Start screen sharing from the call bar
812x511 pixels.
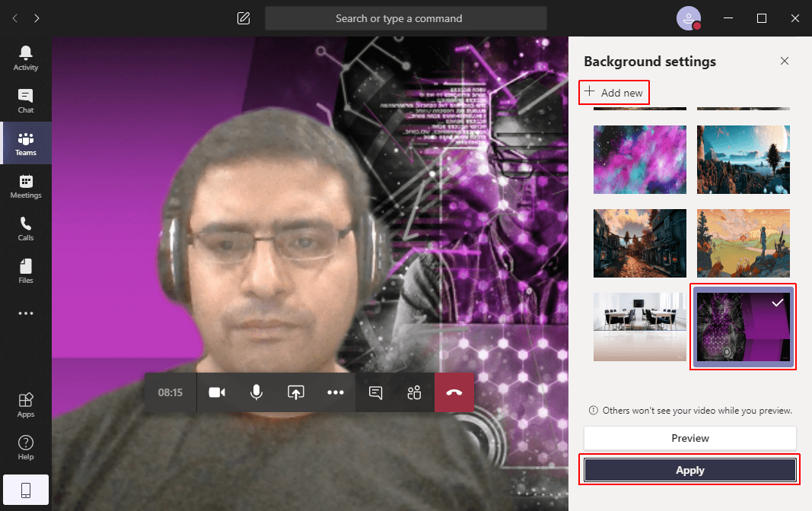point(296,392)
